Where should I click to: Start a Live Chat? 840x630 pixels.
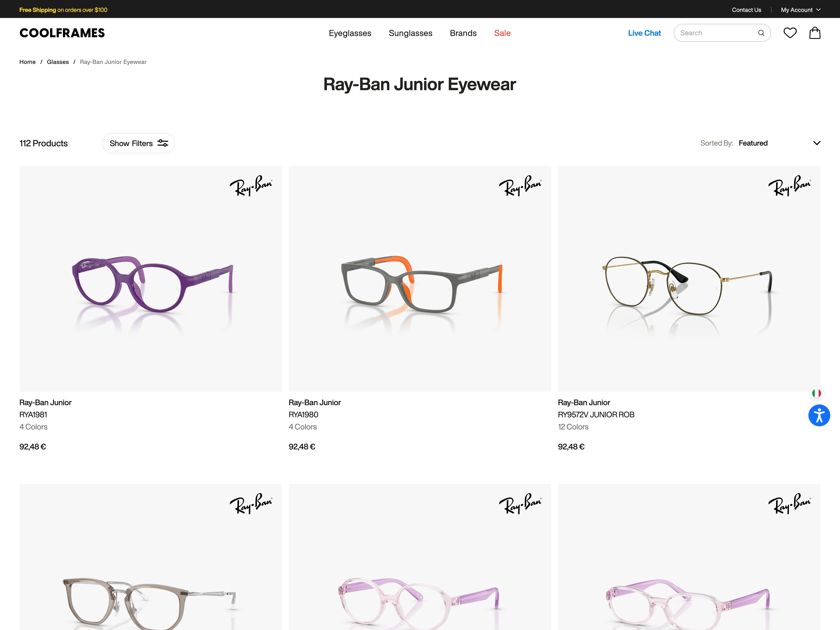point(644,33)
